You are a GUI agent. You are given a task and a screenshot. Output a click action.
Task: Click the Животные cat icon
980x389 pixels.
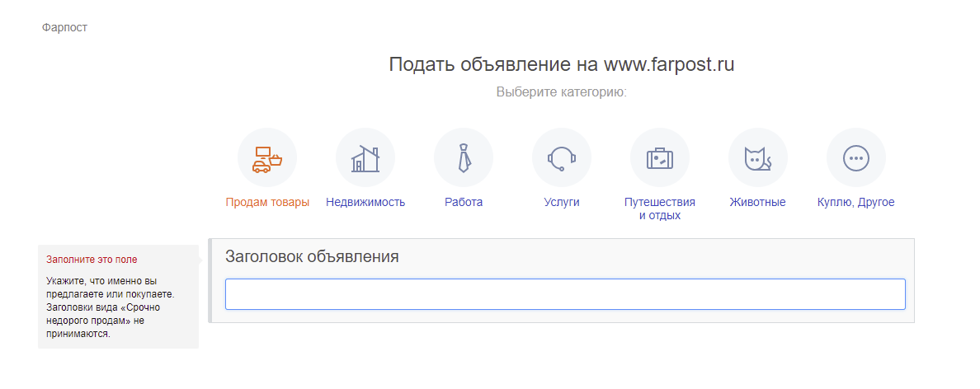758,157
